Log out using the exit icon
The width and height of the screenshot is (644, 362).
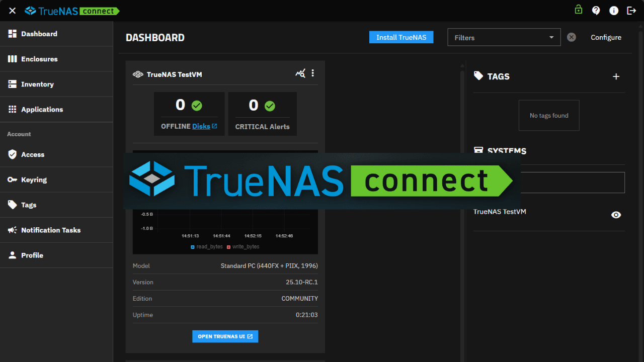[x=631, y=11]
